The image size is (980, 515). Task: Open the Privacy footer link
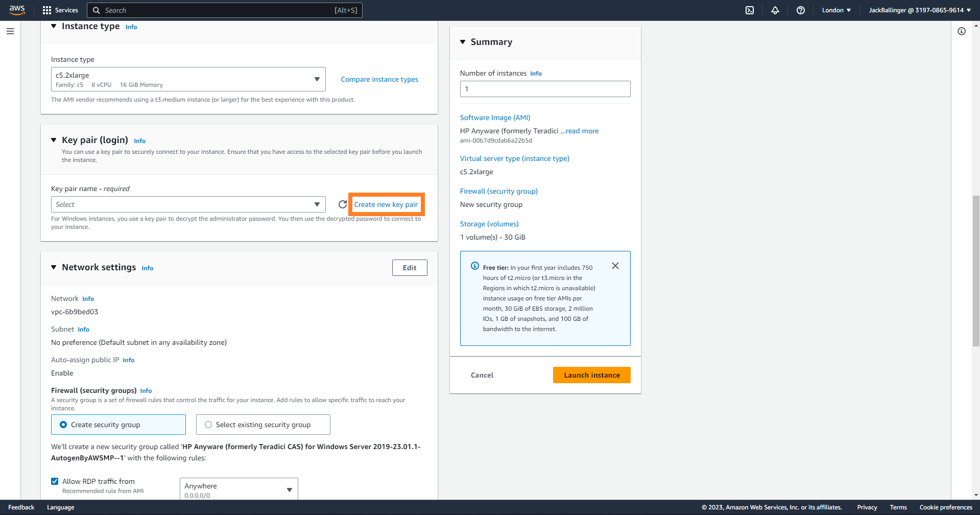coord(867,507)
